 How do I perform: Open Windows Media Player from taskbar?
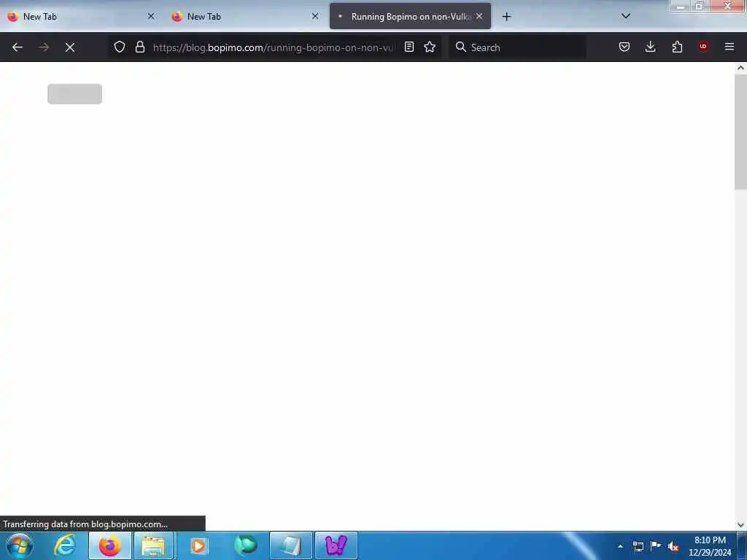[x=198, y=545]
